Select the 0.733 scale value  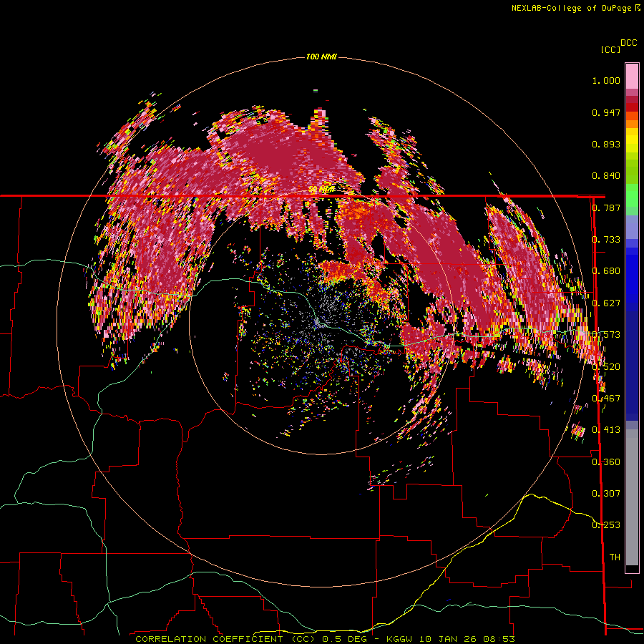[606, 240]
